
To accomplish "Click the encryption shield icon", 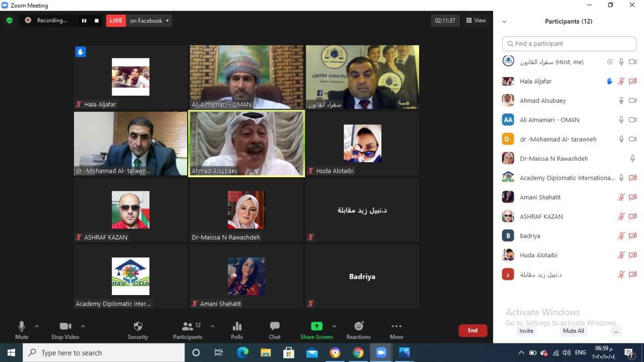I will pos(9,21).
